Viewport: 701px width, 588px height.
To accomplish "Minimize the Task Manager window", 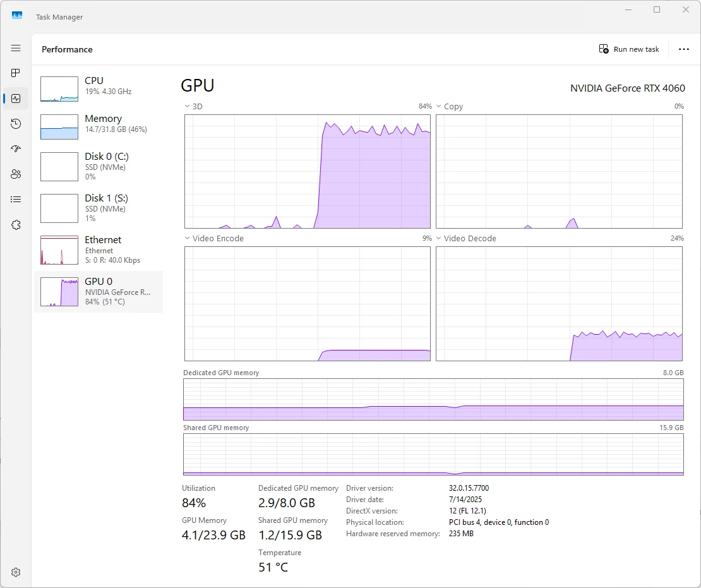I will click(628, 9).
